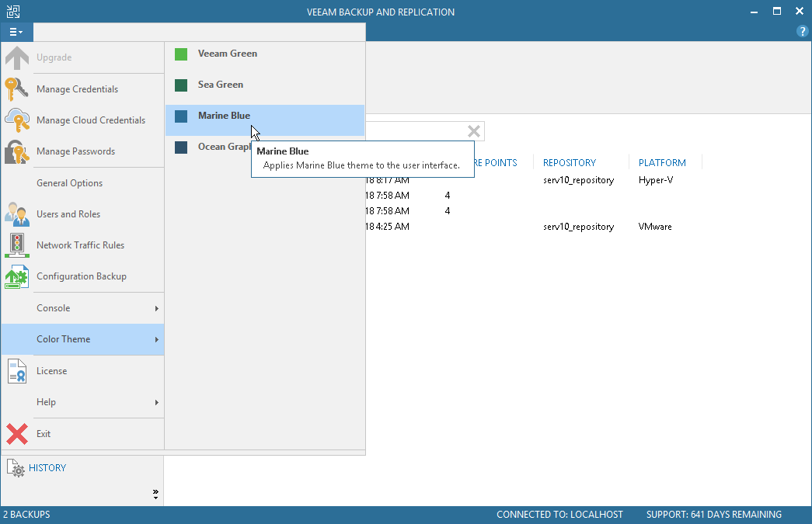The image size is (812, 524).
Task: Click the 4:25 AM timestamp cell
Action: point(388,227)
